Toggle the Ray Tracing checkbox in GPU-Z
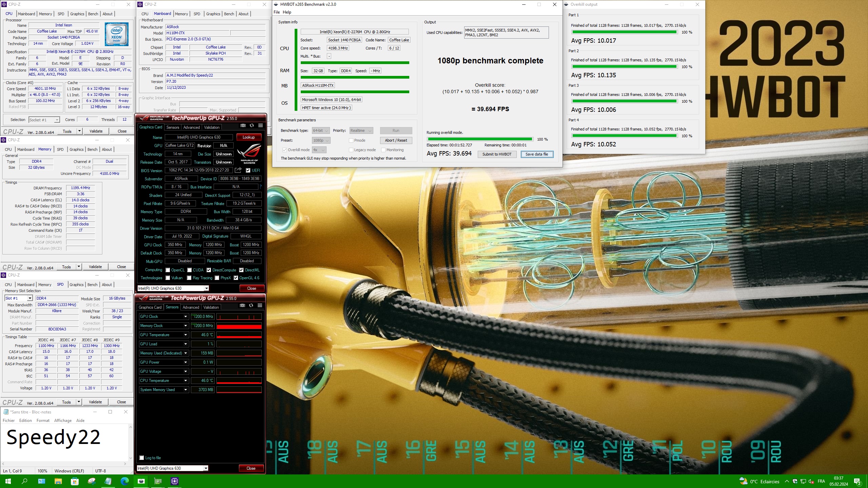The height and width of the screenshot is (488, 868). [189, 278]
